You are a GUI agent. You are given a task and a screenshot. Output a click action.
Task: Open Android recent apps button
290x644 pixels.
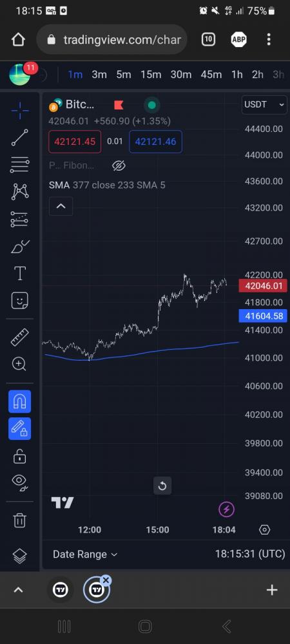click(x=64, y=627)
